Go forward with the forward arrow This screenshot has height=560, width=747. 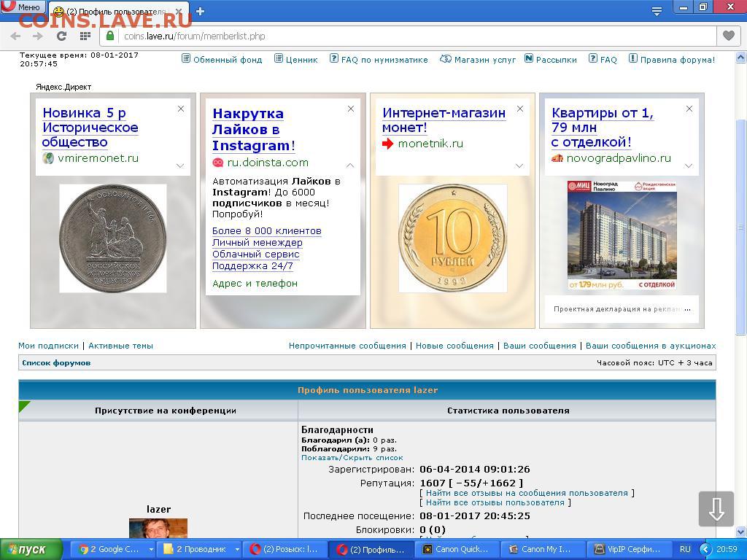38,36
